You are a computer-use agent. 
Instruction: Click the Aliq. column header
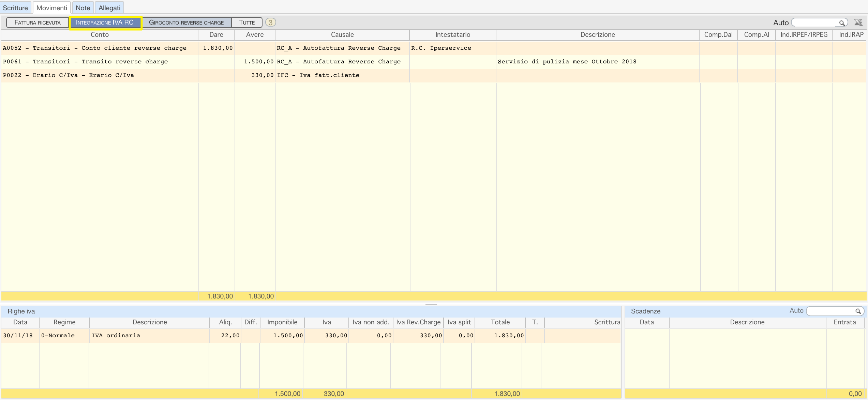click(x=225, y=322)
